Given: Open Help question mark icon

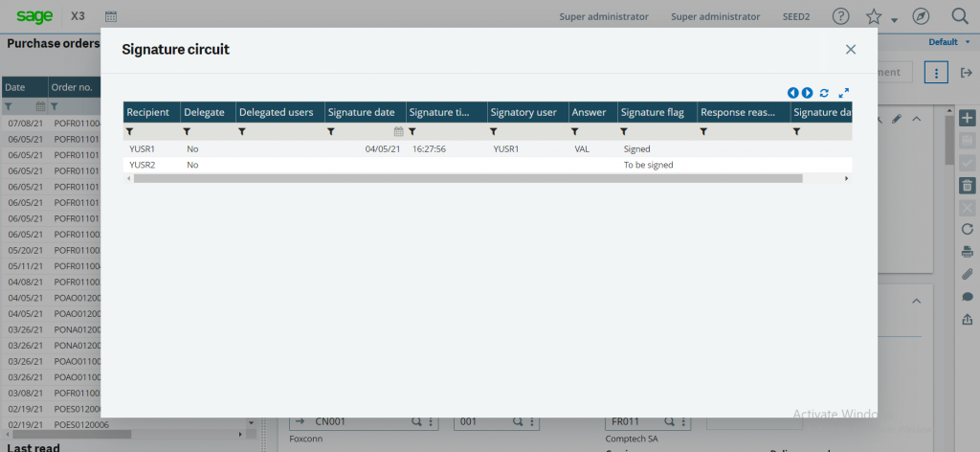Looking at the screenshot, I should click(840, 16).
